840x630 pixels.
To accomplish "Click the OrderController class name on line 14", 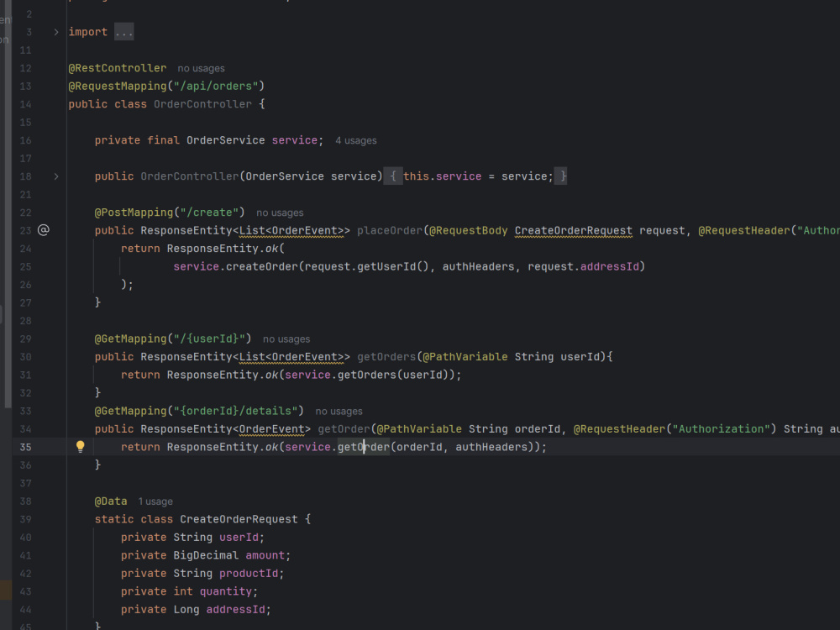I will (x=202, y=104).
